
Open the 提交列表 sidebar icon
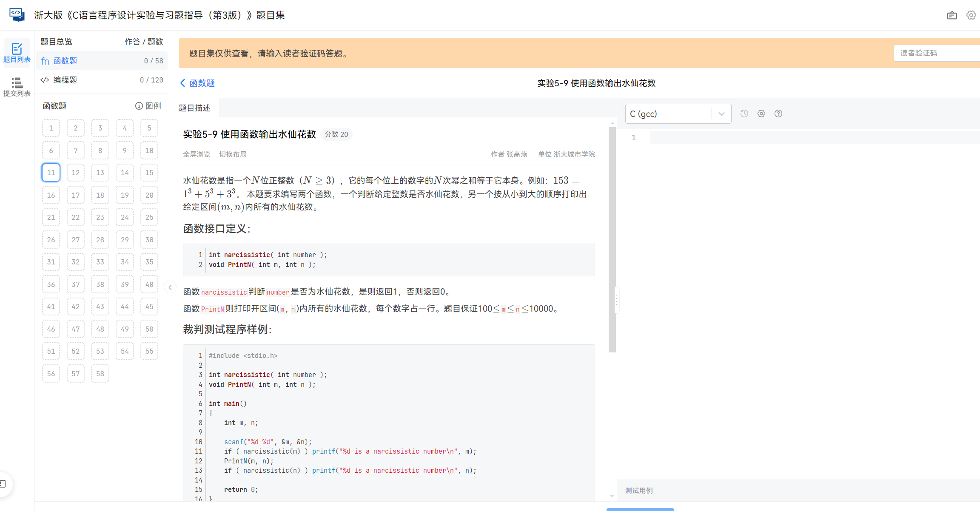(x=17, y=87)
